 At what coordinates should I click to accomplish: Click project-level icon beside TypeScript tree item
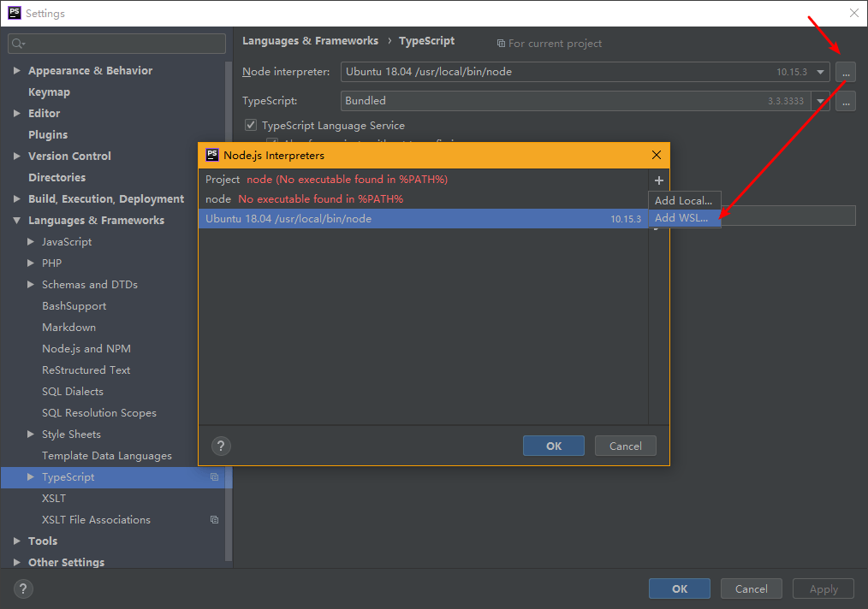point(214,476)
